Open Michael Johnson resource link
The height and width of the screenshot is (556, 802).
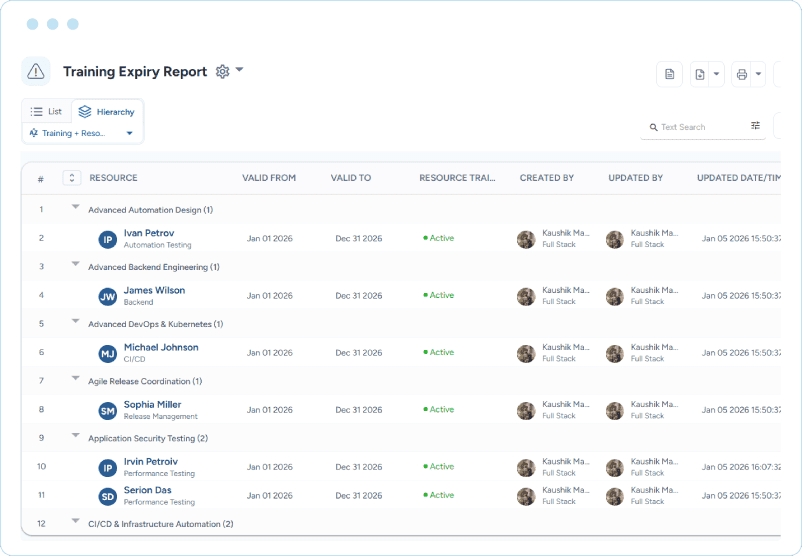[x=161, y=347]
